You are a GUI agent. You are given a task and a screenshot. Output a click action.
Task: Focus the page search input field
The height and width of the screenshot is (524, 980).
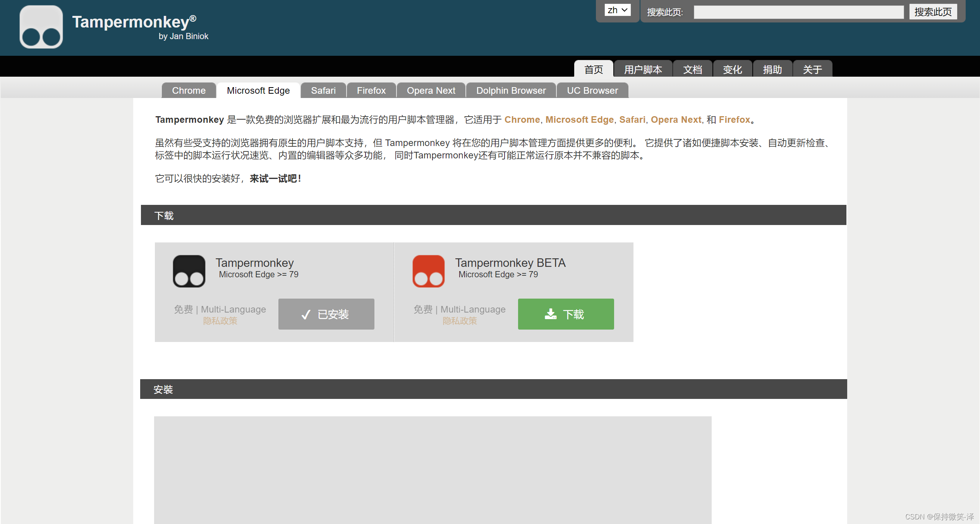tap(799, 12)
